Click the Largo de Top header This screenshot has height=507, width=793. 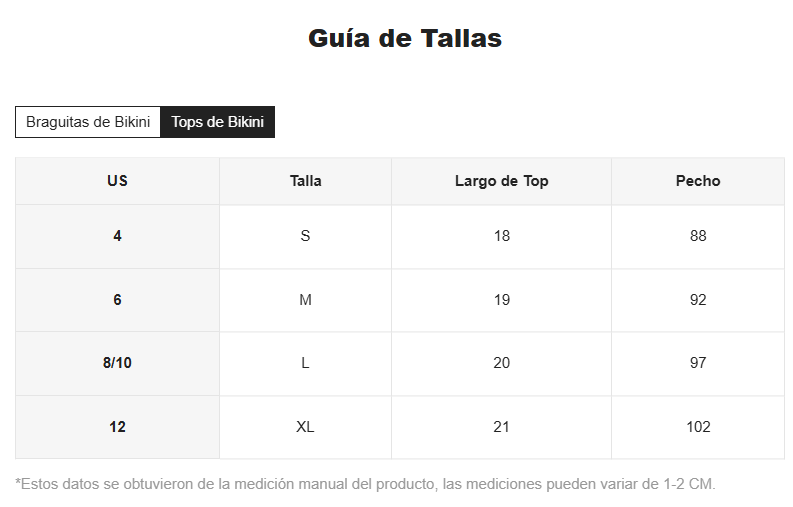501,181
